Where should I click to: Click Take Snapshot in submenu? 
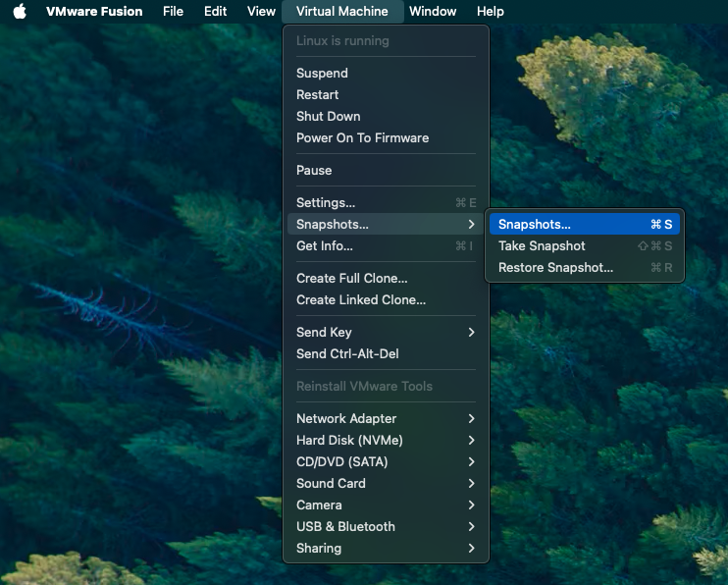tap(542, 245)
